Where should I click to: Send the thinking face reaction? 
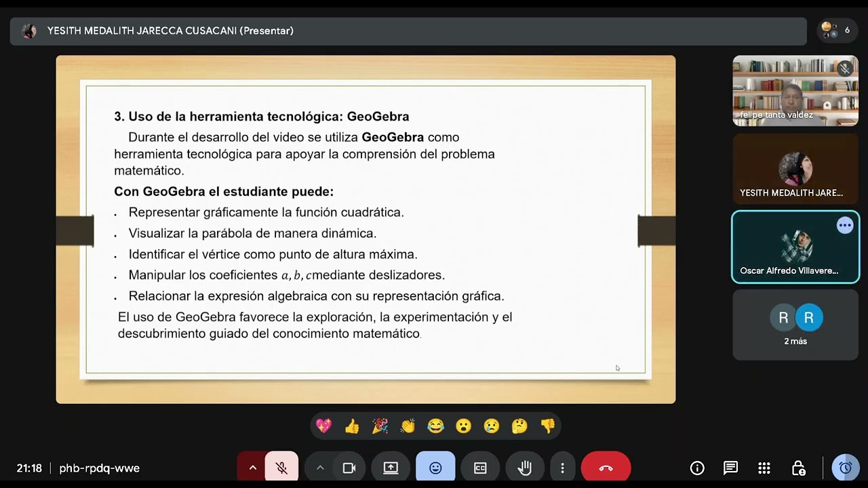[x=519, y=426]
